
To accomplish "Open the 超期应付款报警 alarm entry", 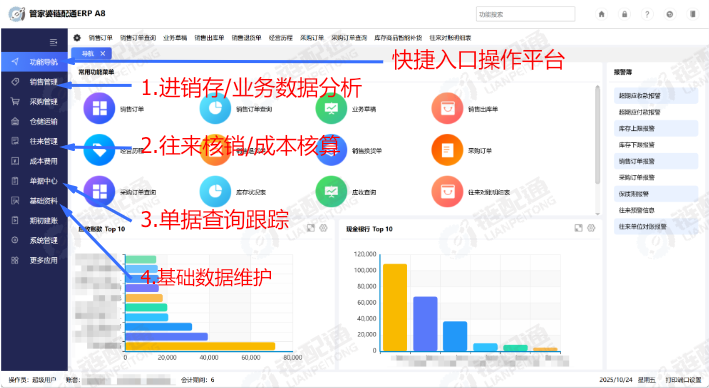I will click(656, 112).
